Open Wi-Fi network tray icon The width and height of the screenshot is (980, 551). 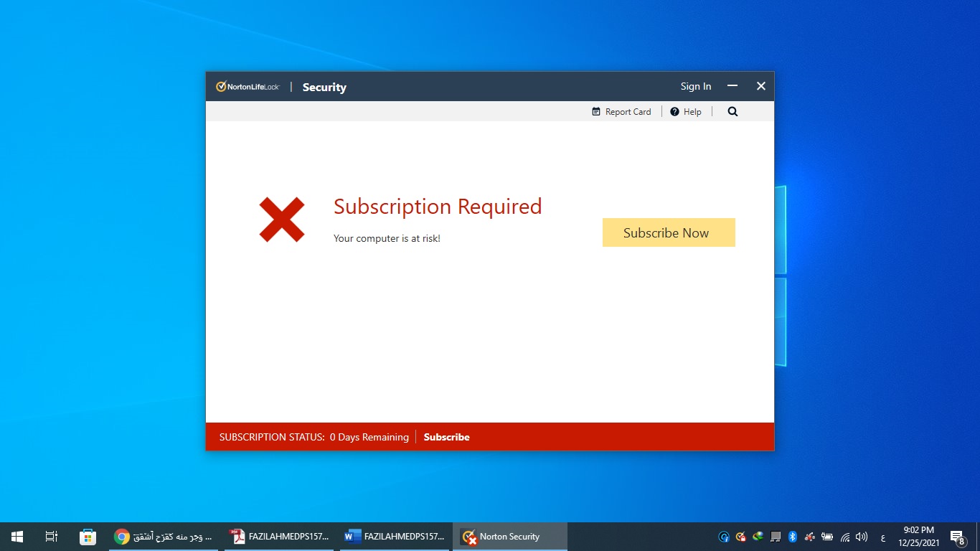(x=845, y=537)
